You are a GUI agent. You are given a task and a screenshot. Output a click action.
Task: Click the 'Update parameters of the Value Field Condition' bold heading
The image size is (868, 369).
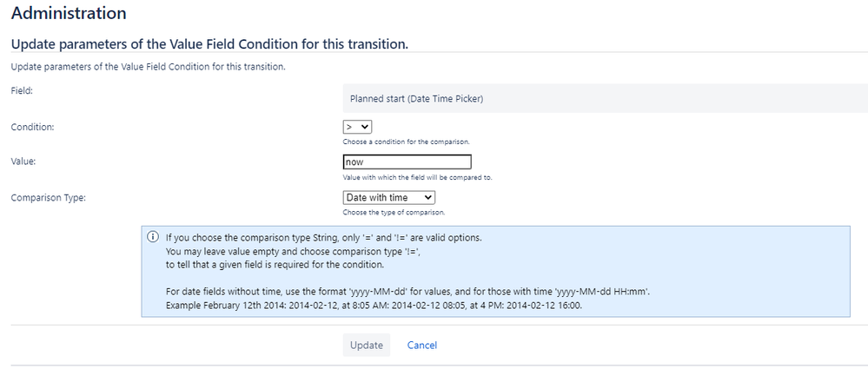[x=209, y=43]
